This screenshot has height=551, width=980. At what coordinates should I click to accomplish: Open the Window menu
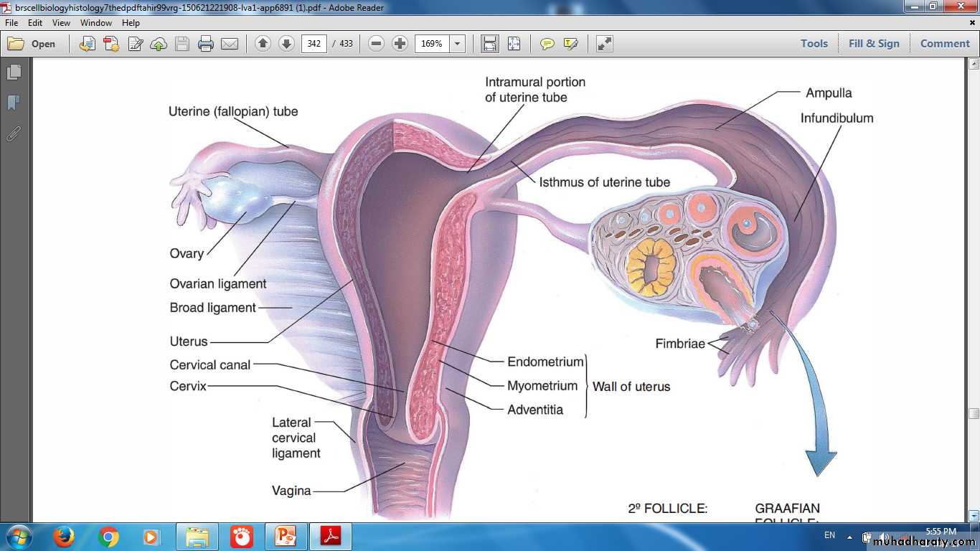click(x=96, y=23)
